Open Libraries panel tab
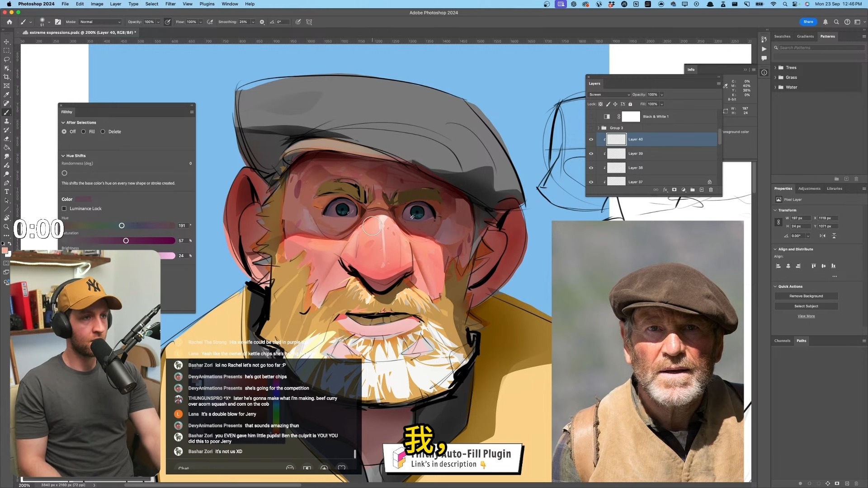 pyautogui.click(x=835, y=188)
